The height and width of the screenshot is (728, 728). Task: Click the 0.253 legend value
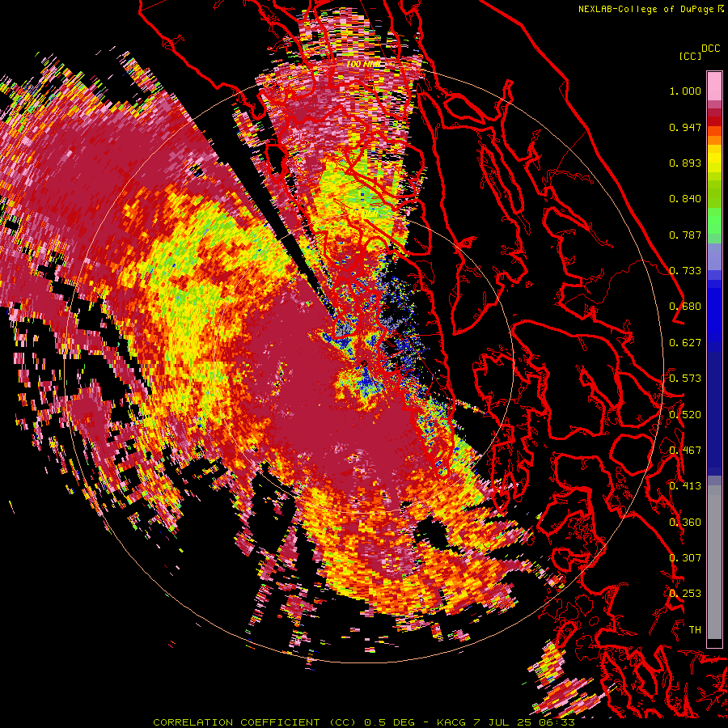[685, 594]
